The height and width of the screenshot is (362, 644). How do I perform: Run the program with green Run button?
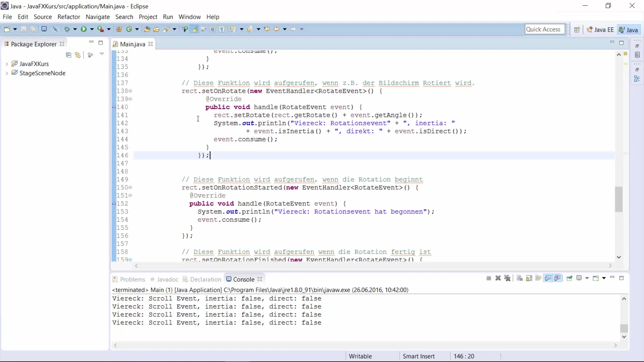click(x=84, y=29)
